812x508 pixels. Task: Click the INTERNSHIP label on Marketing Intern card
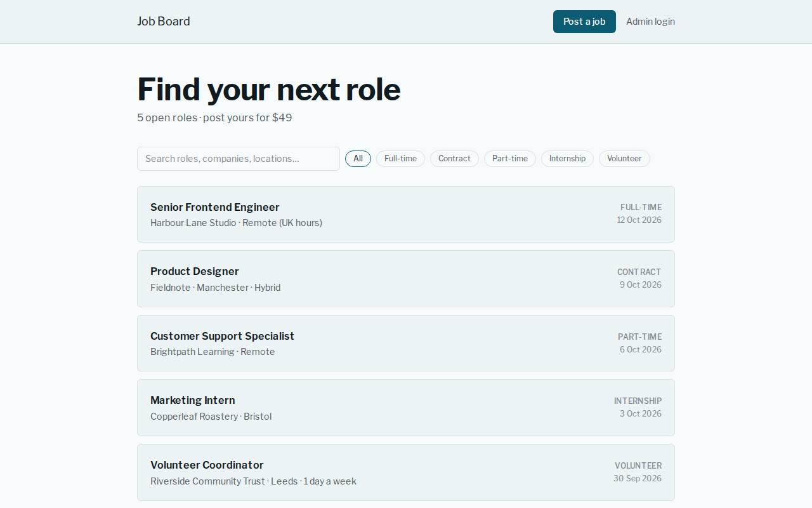coord(638,401)
